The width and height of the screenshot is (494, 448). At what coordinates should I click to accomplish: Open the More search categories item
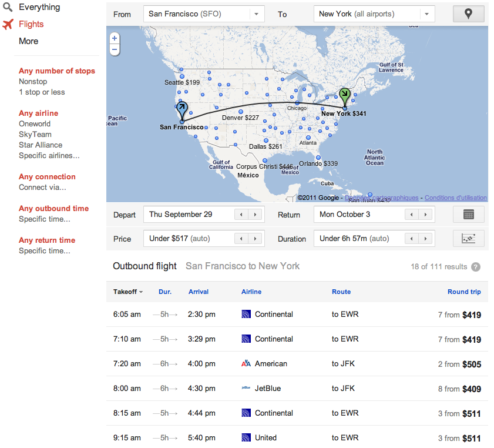pyautogui.click(x=28, y=41)
